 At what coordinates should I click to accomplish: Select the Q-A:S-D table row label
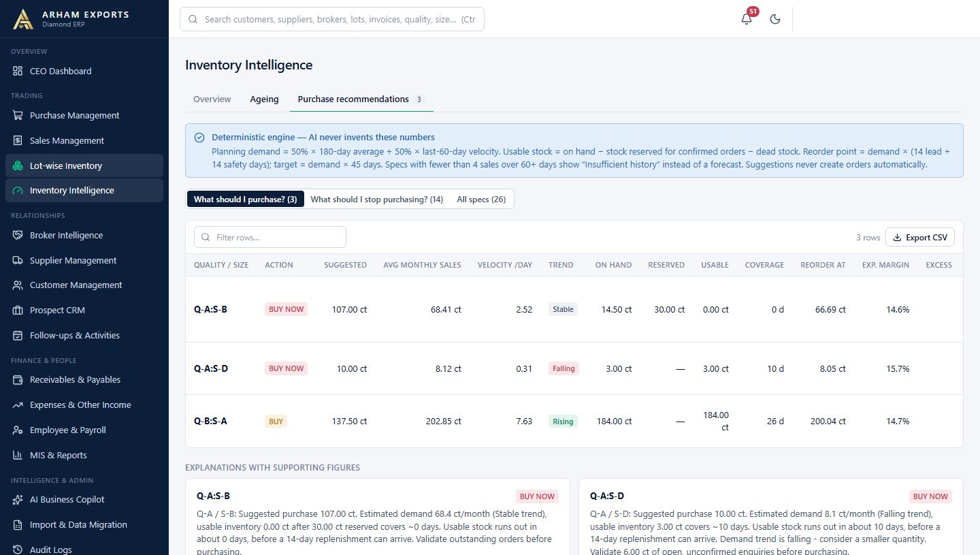pyautogui.click(x=211, y=368)
